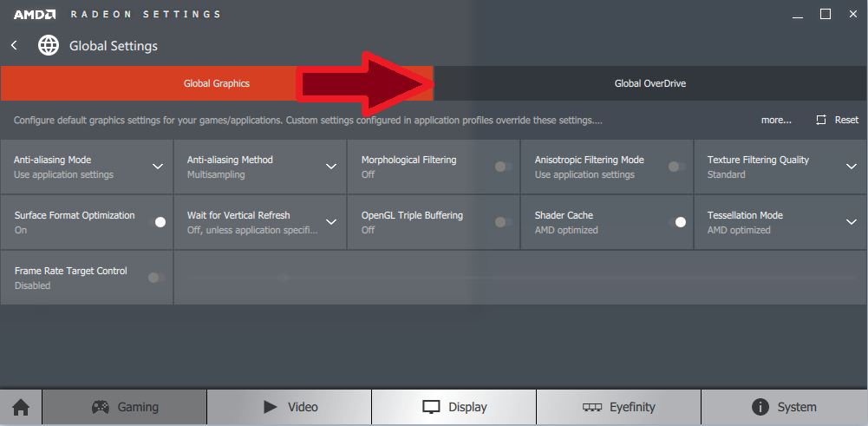The image size is (868, 426).
Task: Click the Home icon in bottom bar
Action: pyautogui.click(x=20, y=407)
